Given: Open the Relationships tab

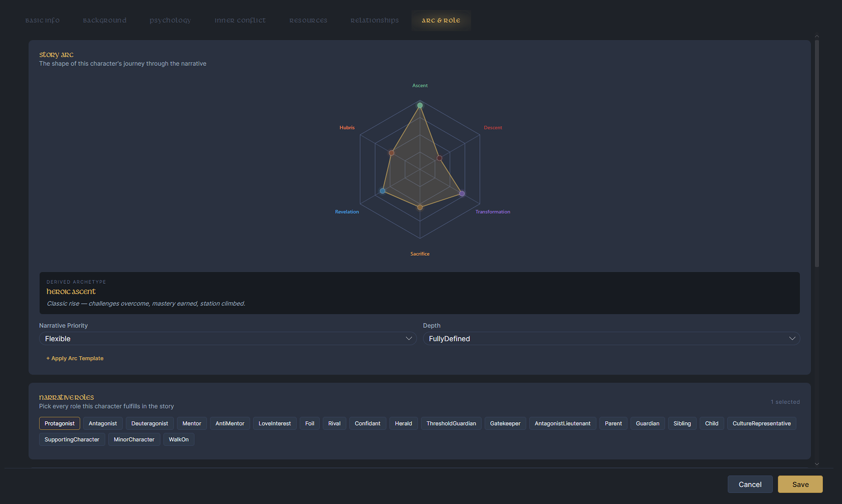Looking at the screenshot, I should coord(374,20).
